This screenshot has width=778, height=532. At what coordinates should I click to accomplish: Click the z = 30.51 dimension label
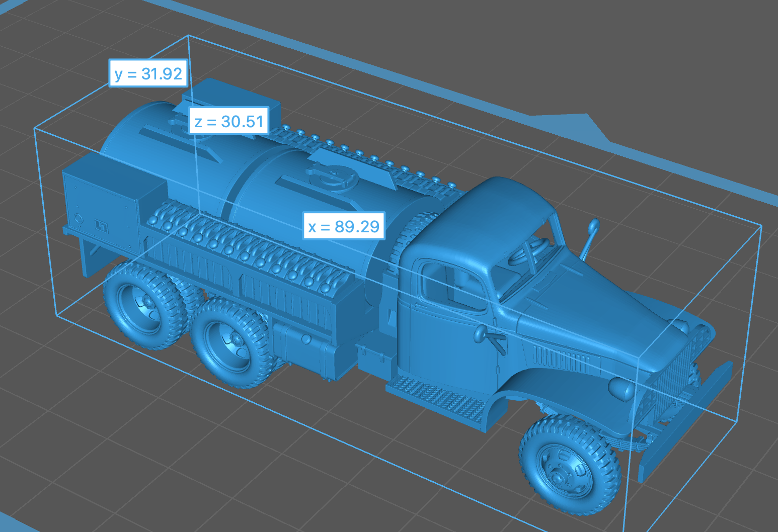[229, 121]
